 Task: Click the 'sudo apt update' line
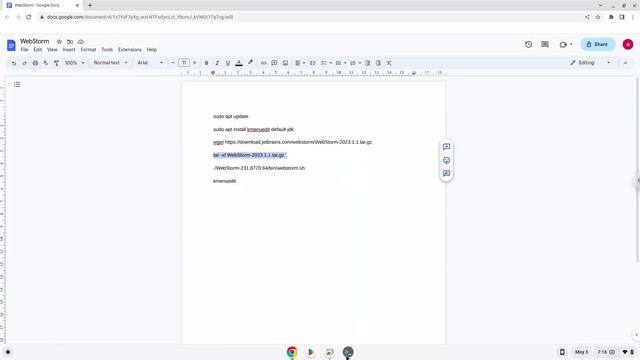tap(231, 116)
